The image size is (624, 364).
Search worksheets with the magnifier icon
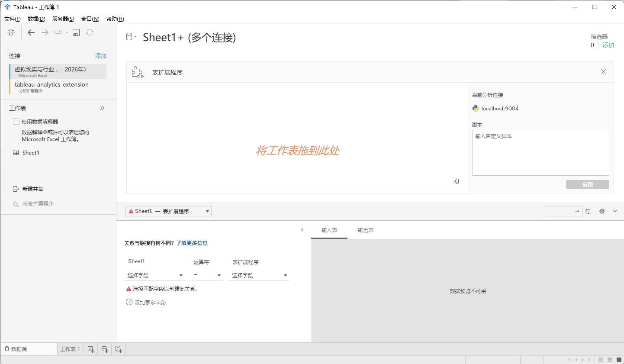[102, 108]
